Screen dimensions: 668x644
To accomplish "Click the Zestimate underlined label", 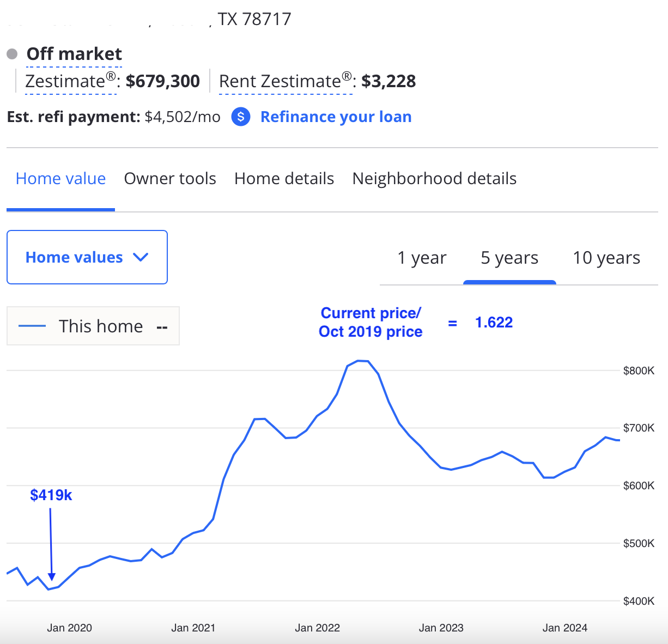I will [71, 81].
